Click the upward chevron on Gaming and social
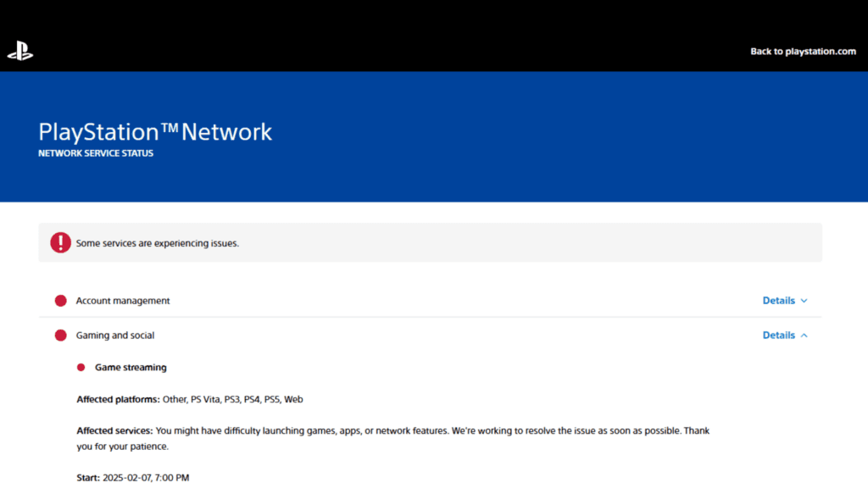The width and height of the screenshot is (868, 488). click(804, 335)
